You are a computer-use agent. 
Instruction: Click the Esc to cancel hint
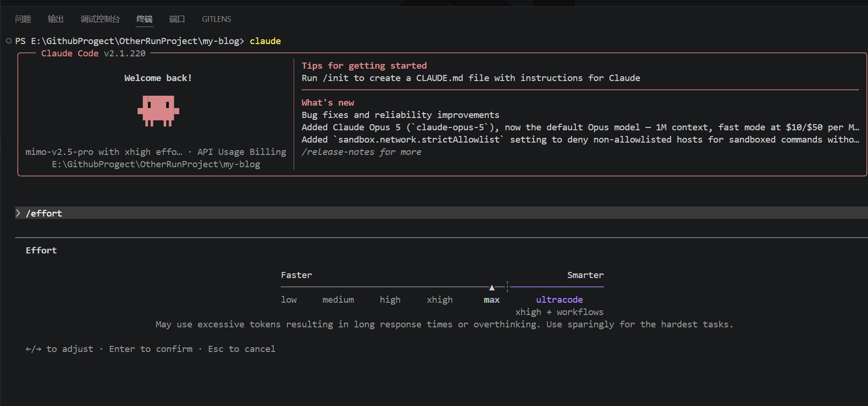[242, 349]
